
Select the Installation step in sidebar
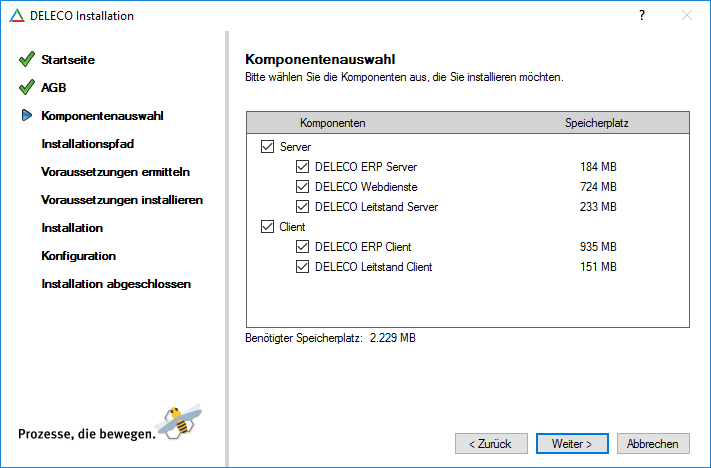[x=72, y=228]
